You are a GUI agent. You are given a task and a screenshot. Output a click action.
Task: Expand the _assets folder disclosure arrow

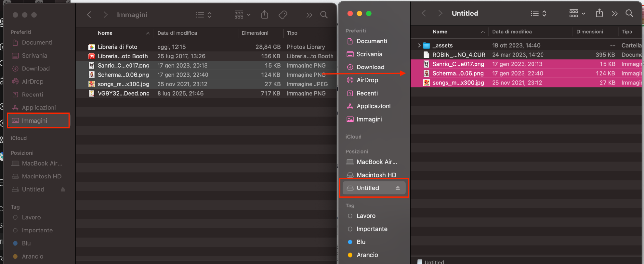pos(419,46)
